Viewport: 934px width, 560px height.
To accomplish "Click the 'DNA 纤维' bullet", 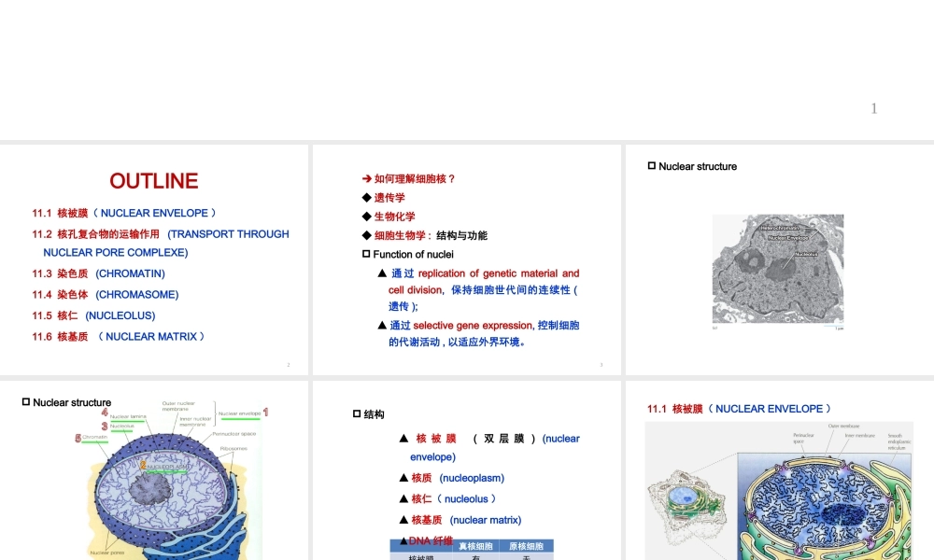I will point(426,540).
